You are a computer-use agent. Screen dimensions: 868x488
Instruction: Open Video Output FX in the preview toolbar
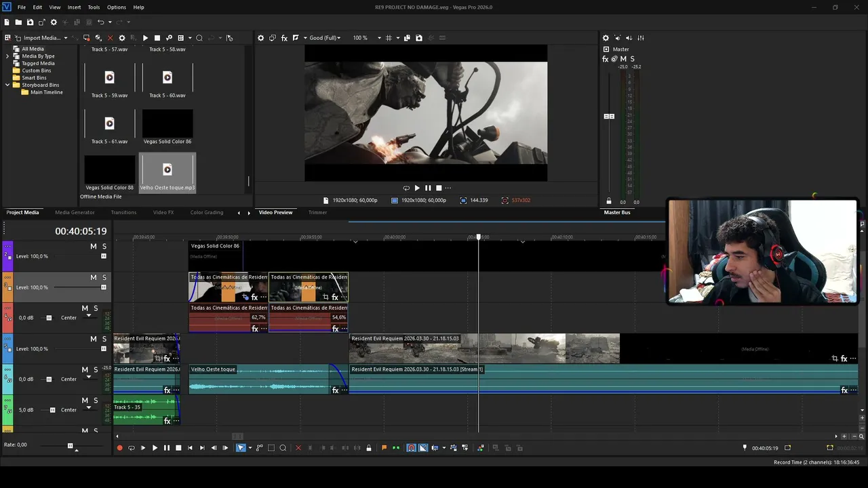coord(284,38)
